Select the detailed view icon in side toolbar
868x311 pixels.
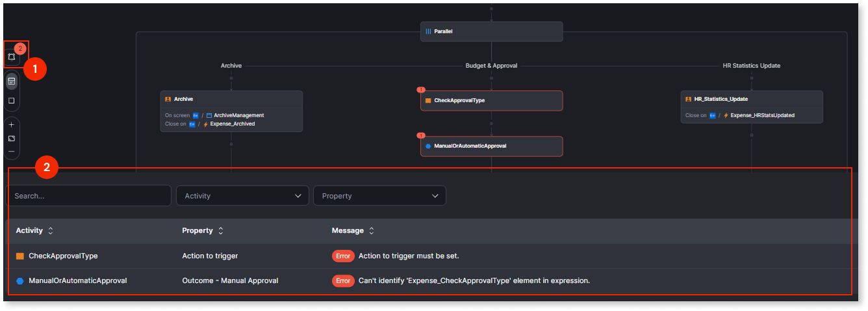tap(12, 81)
